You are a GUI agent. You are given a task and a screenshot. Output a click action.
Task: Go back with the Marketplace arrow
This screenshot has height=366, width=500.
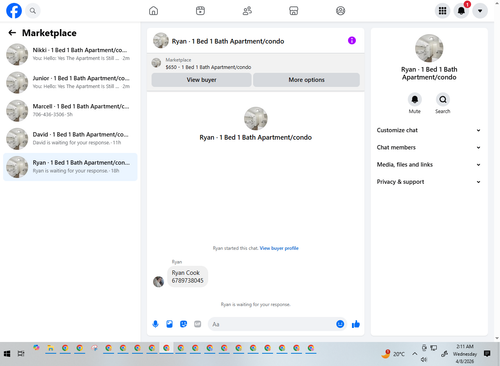12,33
